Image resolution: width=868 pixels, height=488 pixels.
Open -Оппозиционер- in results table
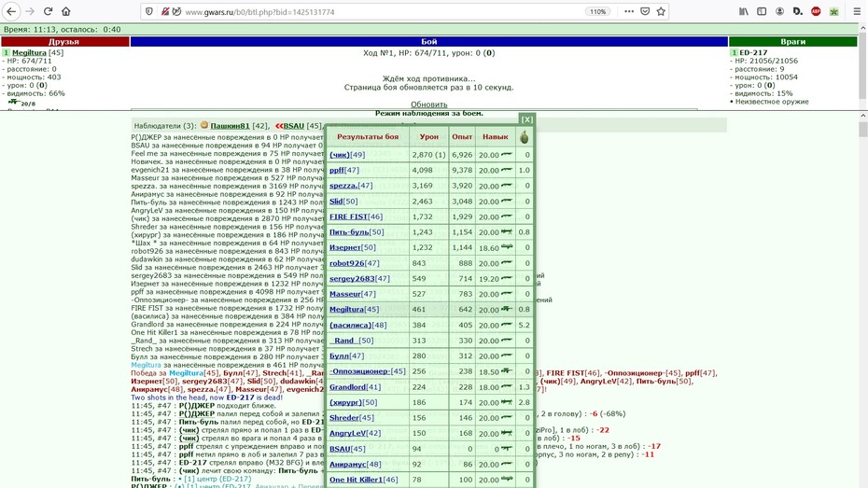360,371
